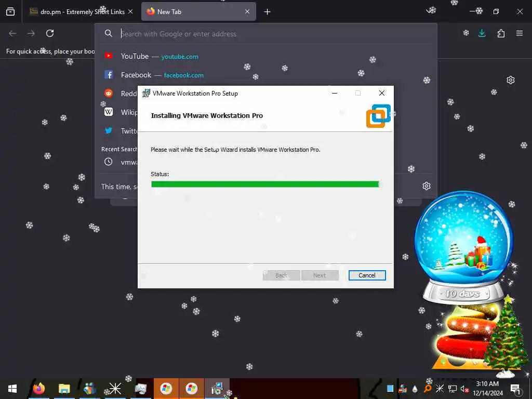This screenshot has width=532, height=399.
Task: Choose the YouTube suggestion
Action: [x=267, y=56]
